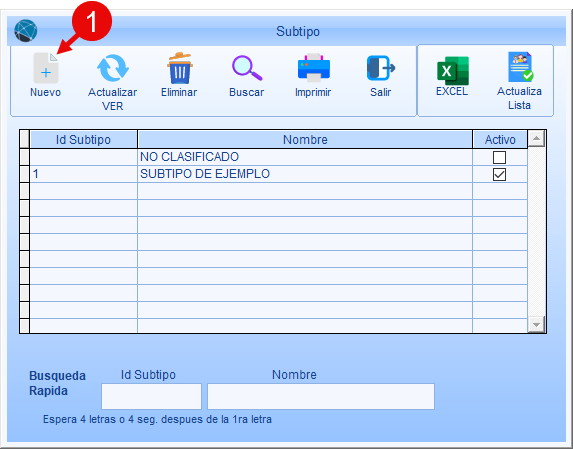573x449 pixels.
Task: Click the Salir exit icon
Action: point(381,68)
